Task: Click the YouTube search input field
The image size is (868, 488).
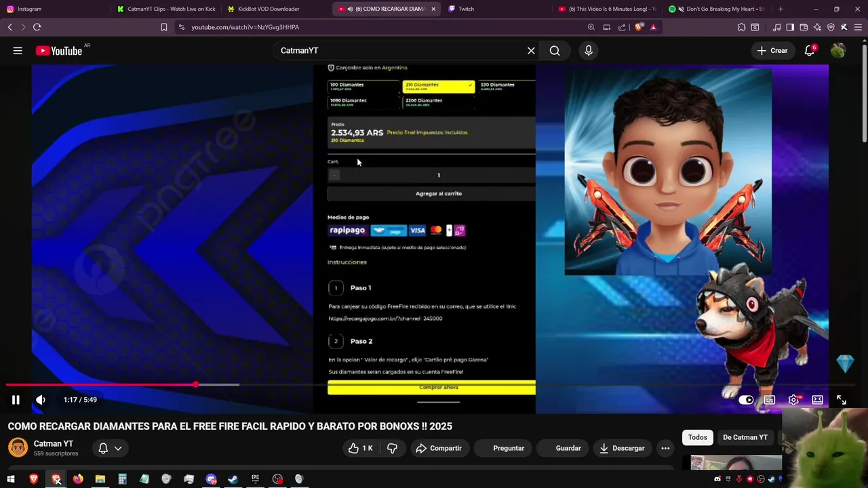Action: coord(400,51)
